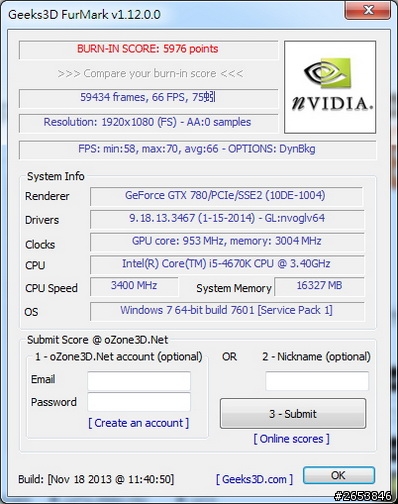
Task: Focus the Password input field
Action: 139,402
